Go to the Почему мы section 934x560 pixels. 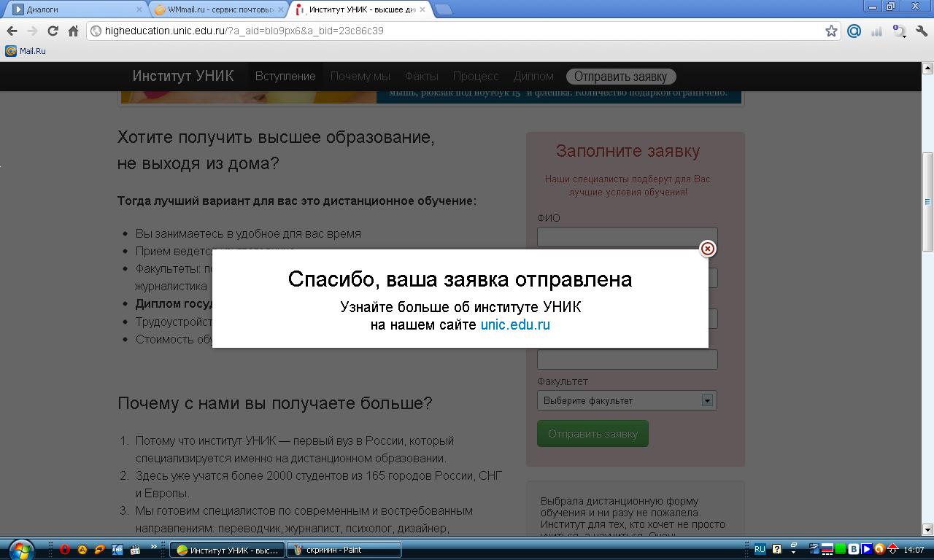(x=360, y=76)
